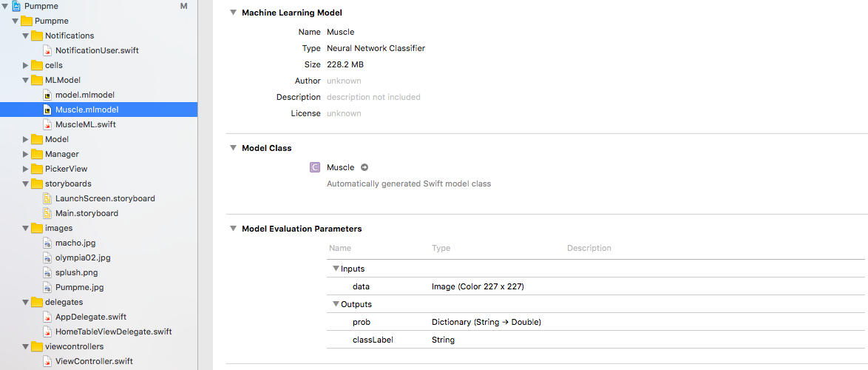
Task: Click the arrow icon next to Muscle class
Action: 365,167
